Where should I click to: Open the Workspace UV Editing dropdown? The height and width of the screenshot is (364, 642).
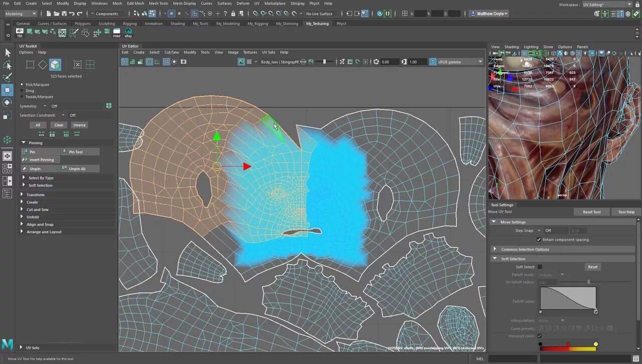point(607,4)
